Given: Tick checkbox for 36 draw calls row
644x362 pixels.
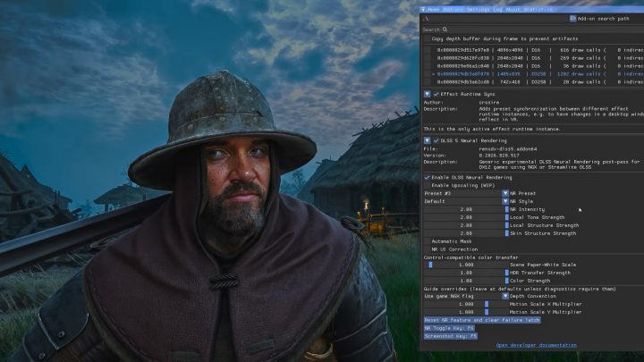Looking at the screenshot, I should [428, 66].
